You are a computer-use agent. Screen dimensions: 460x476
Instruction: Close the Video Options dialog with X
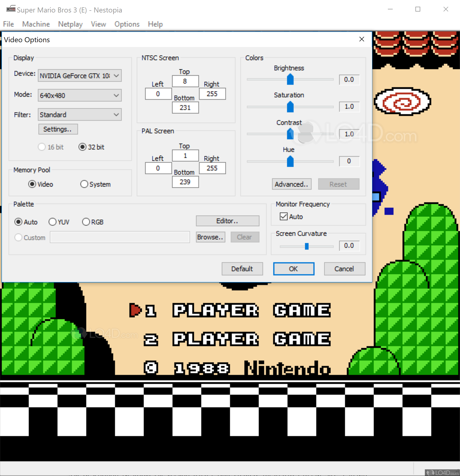click(x=362, y=39)
